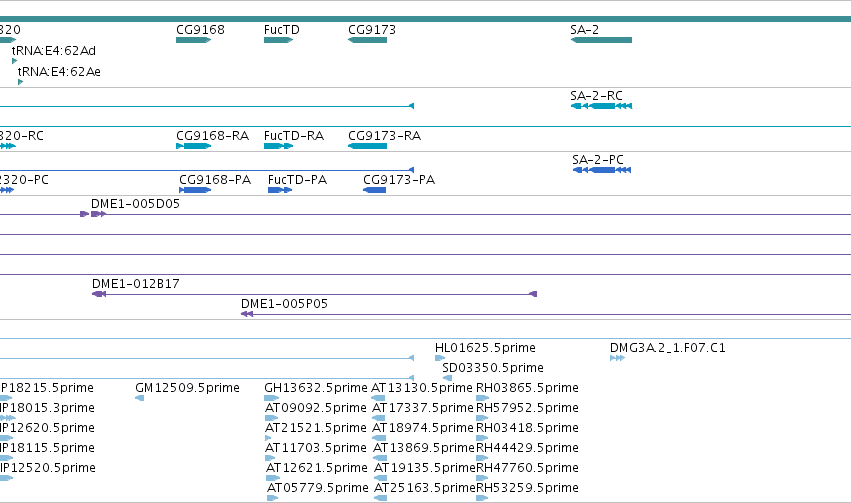Image resolution: width=851 pixels, height=503 pixels.
Task: Click AT11703.5prime EST
Action: click(272, 458)
